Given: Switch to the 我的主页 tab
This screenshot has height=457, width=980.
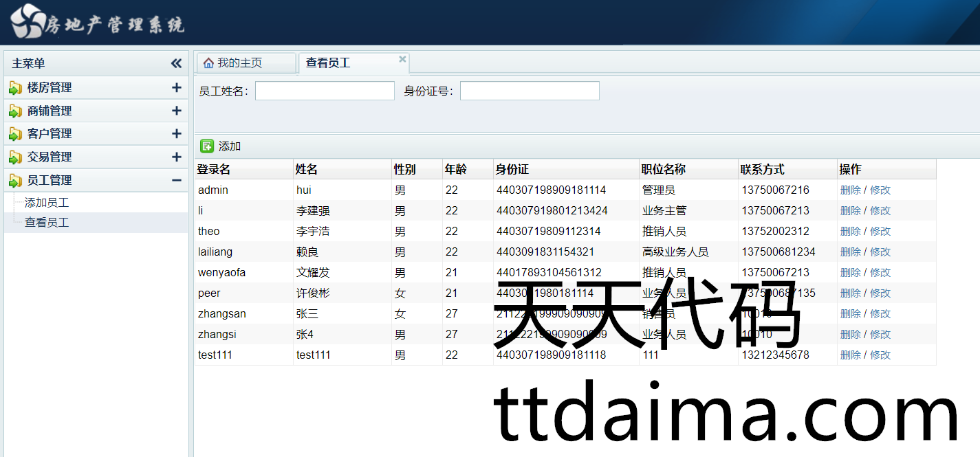Looking at the screenshot, I should click(239, 63).
